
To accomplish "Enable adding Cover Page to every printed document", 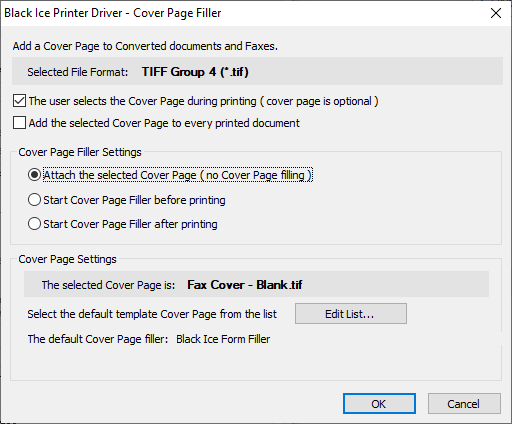I will [x=19, y=123].
